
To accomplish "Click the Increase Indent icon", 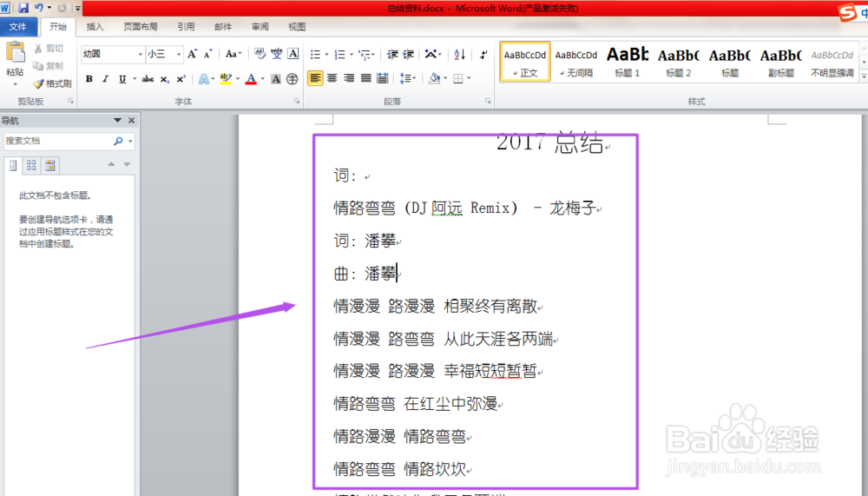I will click(409, 55).
